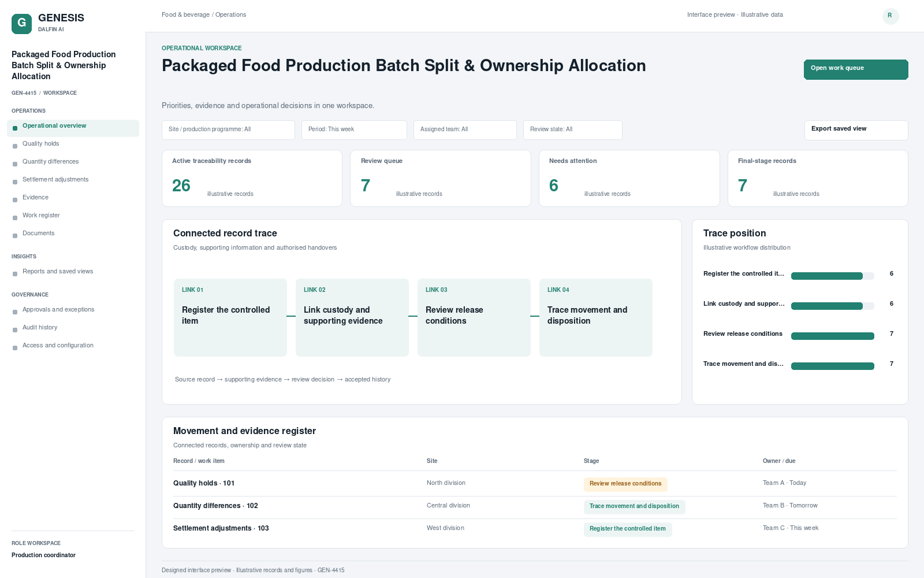The height and width of the screenshot is (578, 924).
Task: Open the Review state filter
Action: (573, 130)
